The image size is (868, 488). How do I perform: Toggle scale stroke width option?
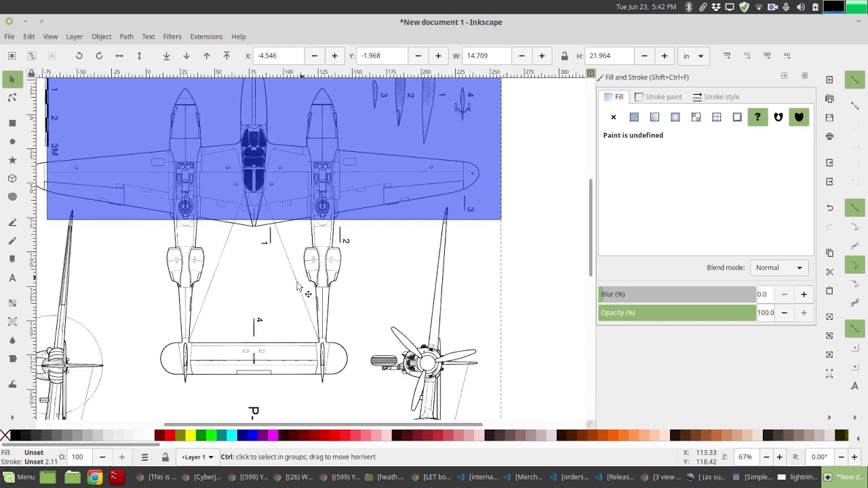[726, 56]
